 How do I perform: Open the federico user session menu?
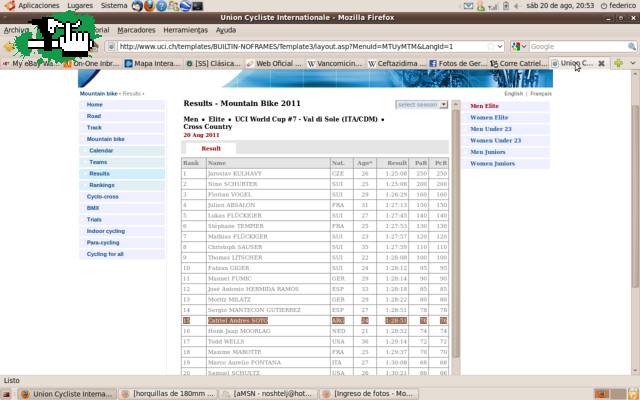click(x=618, y=6)
